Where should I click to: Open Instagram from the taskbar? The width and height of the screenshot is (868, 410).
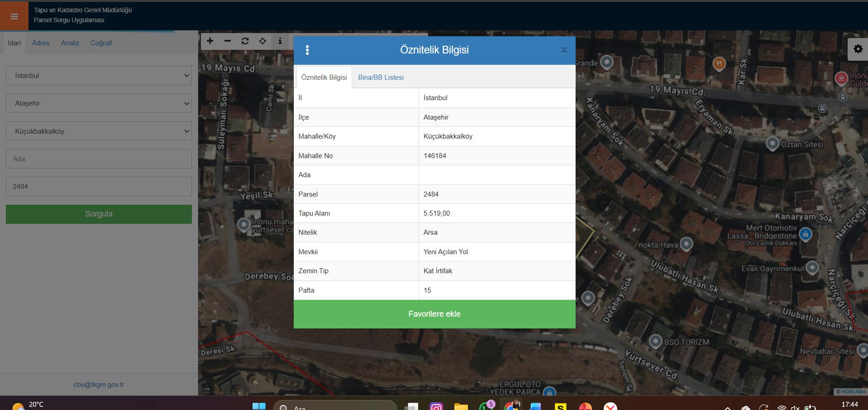436,406
